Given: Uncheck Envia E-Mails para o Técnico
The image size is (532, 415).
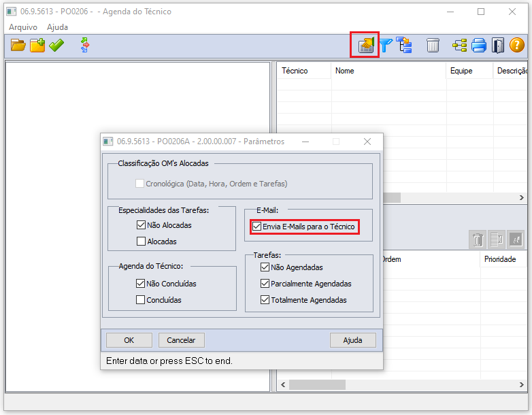Looking at the screenshot, I should point(257,227).
